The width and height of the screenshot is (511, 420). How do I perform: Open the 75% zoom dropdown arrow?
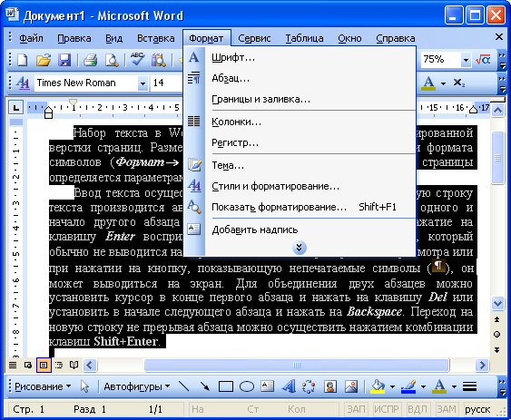(x=466, y=60)
